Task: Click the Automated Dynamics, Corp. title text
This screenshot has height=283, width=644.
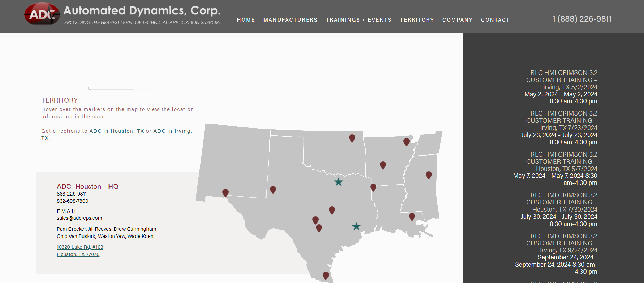Action: coord(142,11)
